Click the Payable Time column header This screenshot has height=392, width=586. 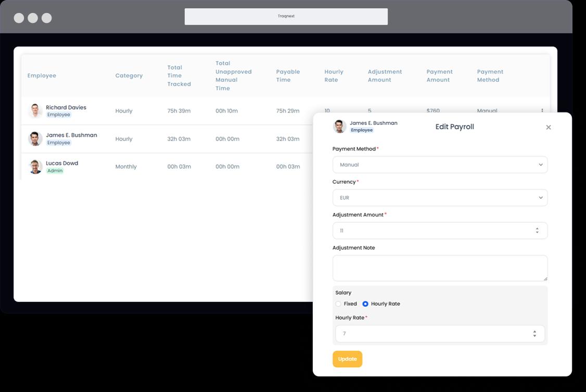coord(288,76)
